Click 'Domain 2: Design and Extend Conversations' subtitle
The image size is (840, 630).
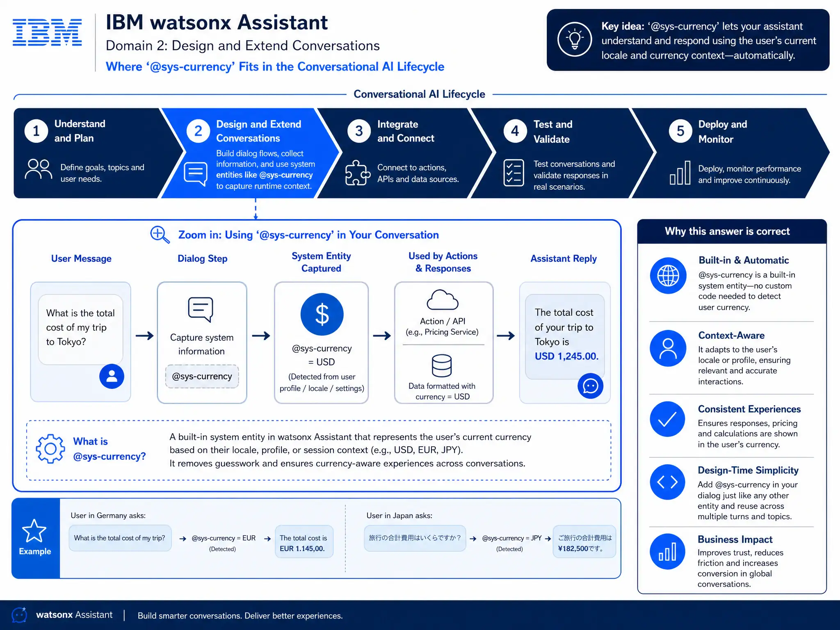(x=243, y=46)
